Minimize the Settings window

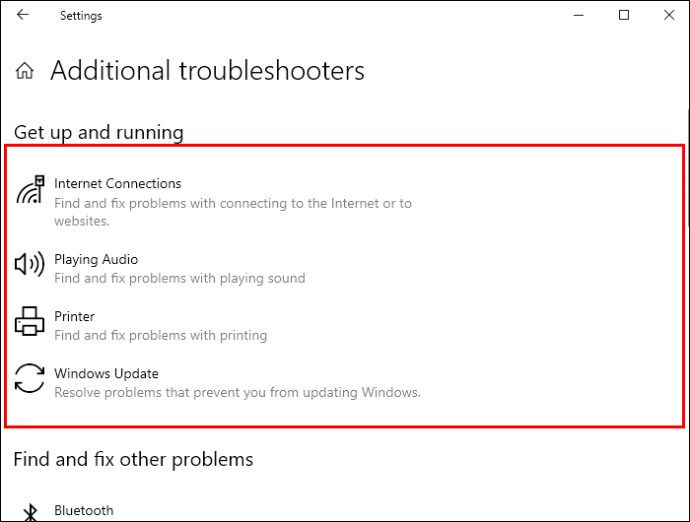click(579, 15)
